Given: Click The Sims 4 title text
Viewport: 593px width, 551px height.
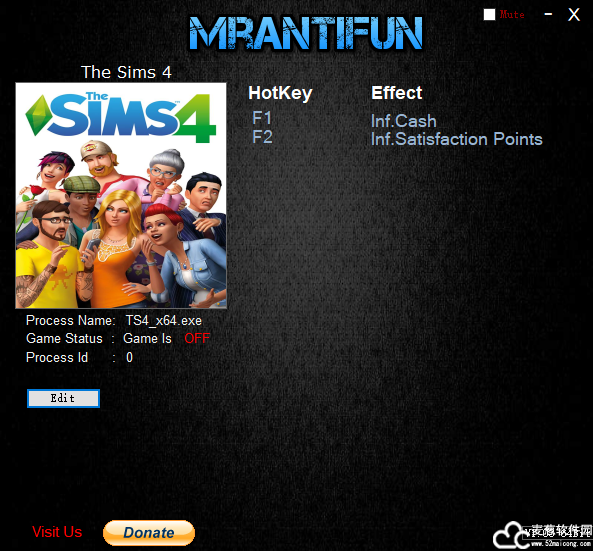Looking at the screenshot, I should 126,72.
